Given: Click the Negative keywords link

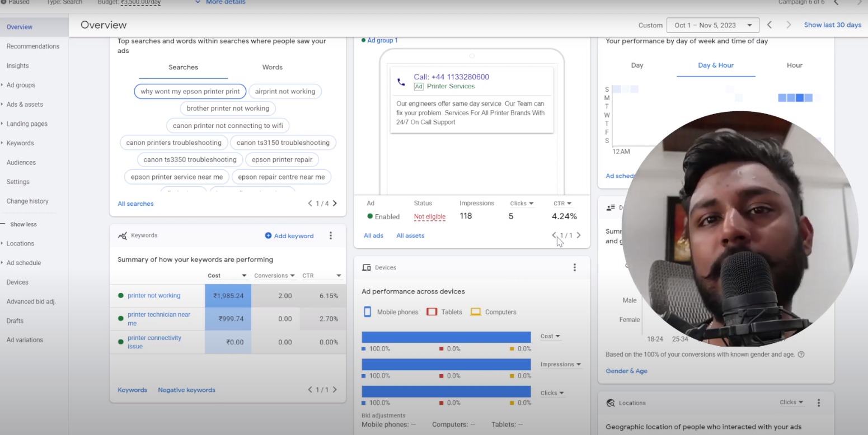Looking at the screenshot, I should [186, 390].
